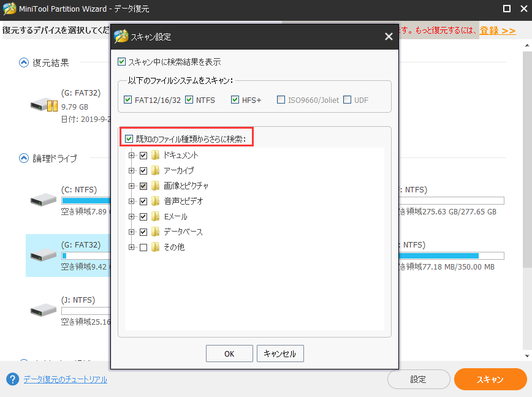
Task: Select the C: NTFS drive icon
Action: (x=44, y=200)
